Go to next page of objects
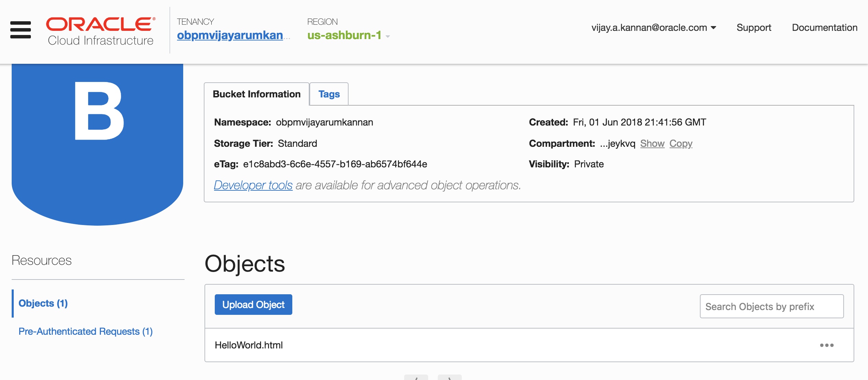This screenshot has height=380, width=868. [x=449, y=377]
